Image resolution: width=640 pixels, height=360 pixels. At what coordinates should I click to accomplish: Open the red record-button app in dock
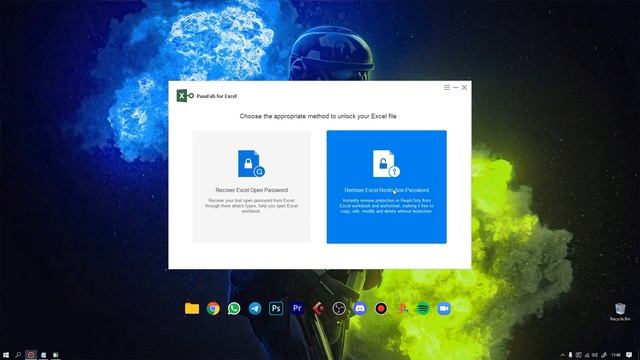[381, 309]
